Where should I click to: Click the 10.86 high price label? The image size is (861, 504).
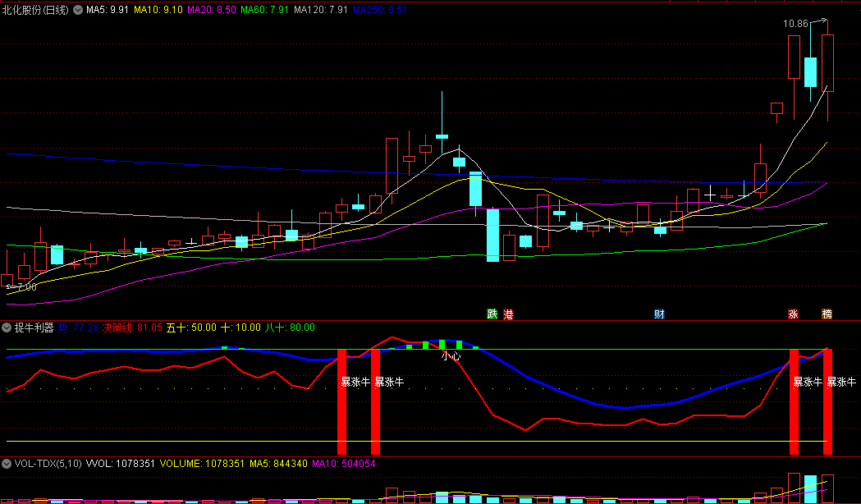tap(795, 24)
